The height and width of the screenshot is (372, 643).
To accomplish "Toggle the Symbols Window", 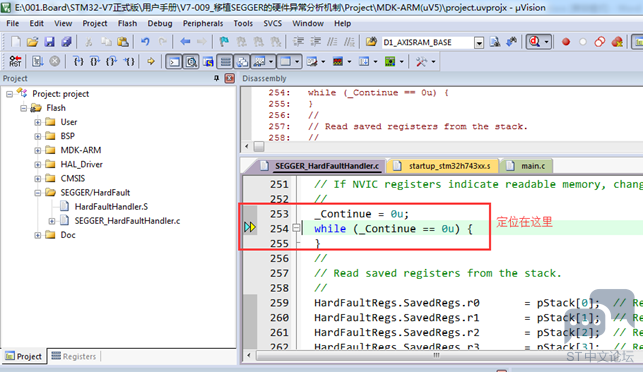I will tap(208, 62).
